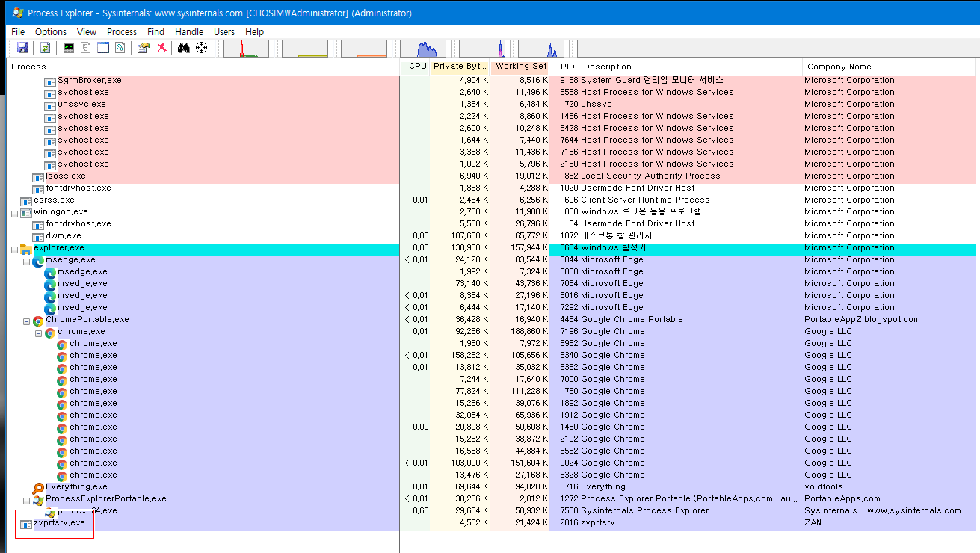The width and height of the screenshot is (980, 553).
Task: Click the 'Client Server Runtime Process' description
Action: 645,200
